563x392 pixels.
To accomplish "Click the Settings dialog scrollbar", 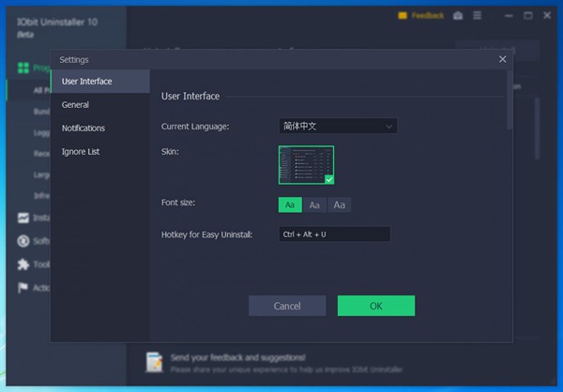I will pyautogui.click(x=510, y=100).
